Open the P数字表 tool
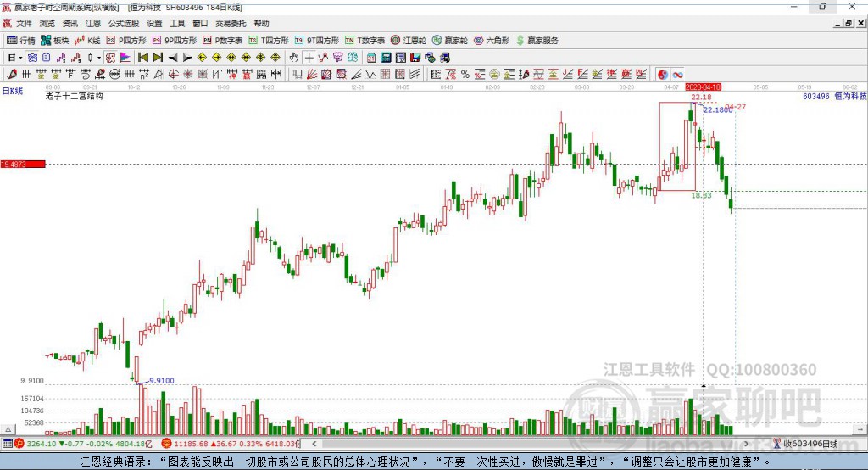The height and width of the screenshot is (470, 868). 223,41
